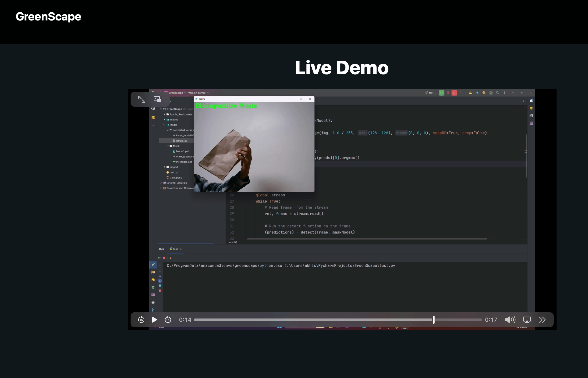This screenshot has width=588, height=378.
Task: Open the Terminal tool window
Action: tap(153, 295)
